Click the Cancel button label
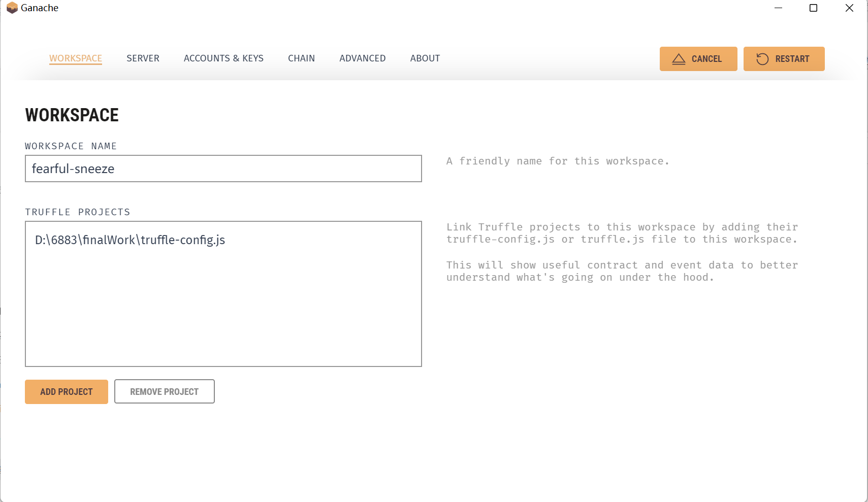 pos(706,59)
